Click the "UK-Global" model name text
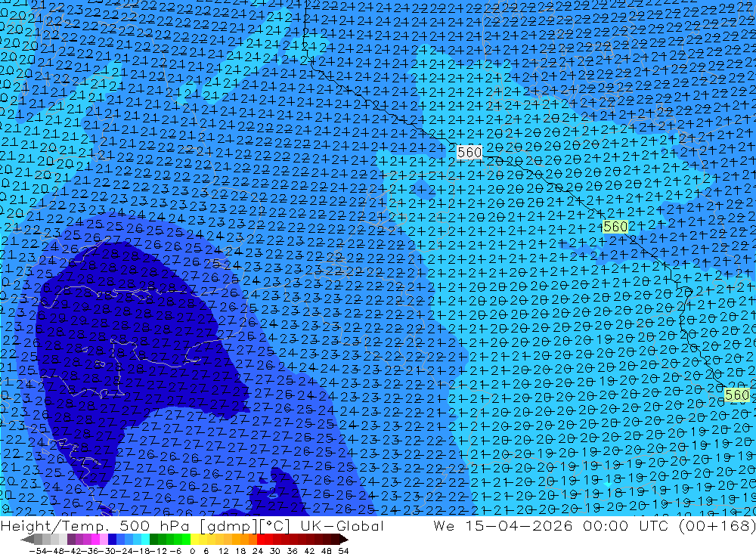Viewport: 756px width, 554px height. [342, 525]
